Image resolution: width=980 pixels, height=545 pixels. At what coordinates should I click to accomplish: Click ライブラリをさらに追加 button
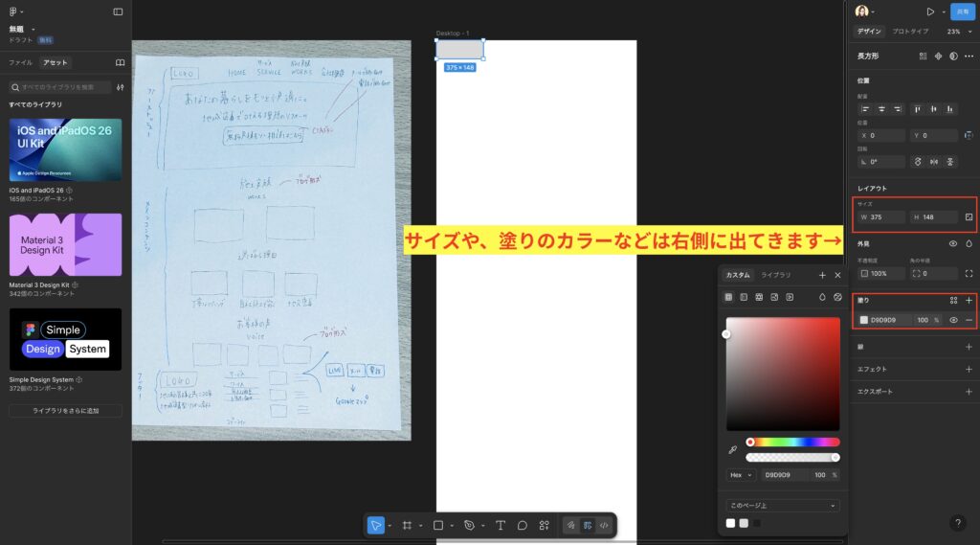65,410
